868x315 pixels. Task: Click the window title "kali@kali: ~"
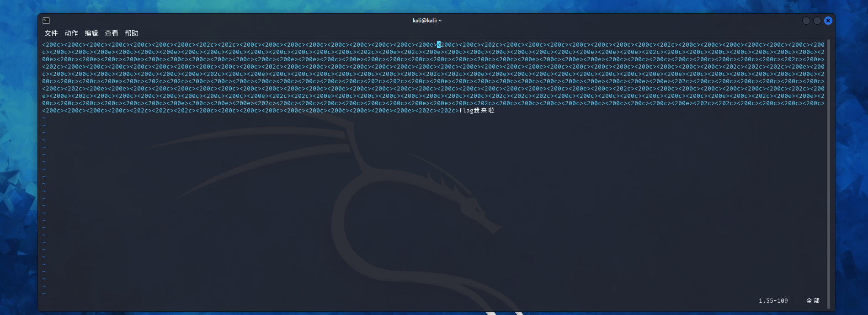[x=427, y=21]
